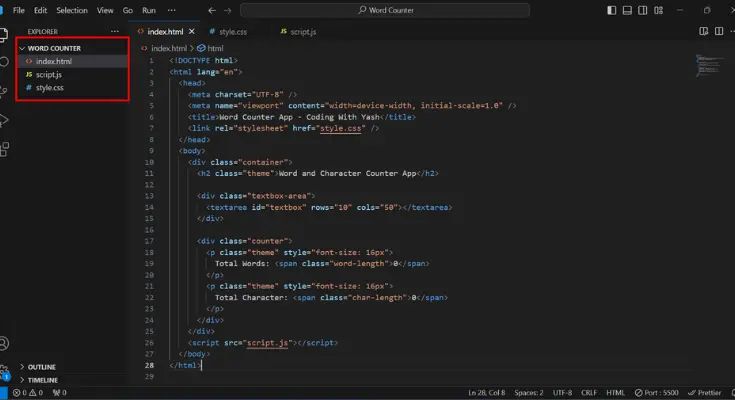Open the Customize Layout icon
The height and width of the screenshot is (400, 735).
tap(659, 10)
